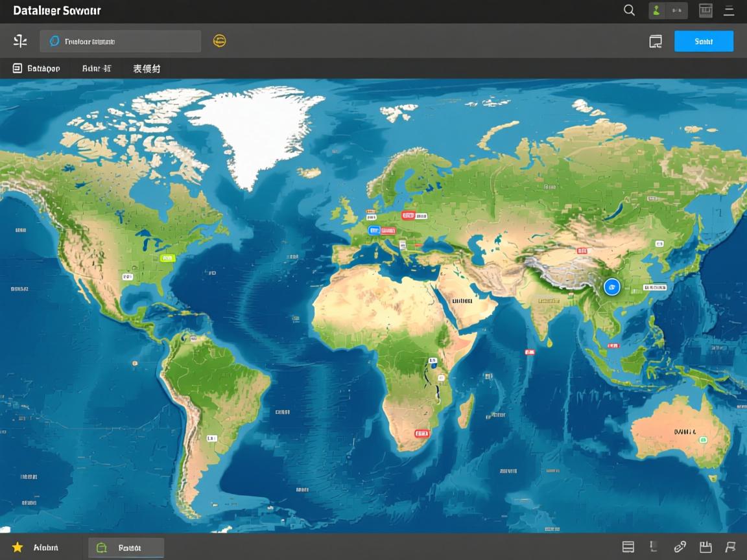The image size is (747, 560).
Task: Select the first tab with square icon
Action: (36, 68)
